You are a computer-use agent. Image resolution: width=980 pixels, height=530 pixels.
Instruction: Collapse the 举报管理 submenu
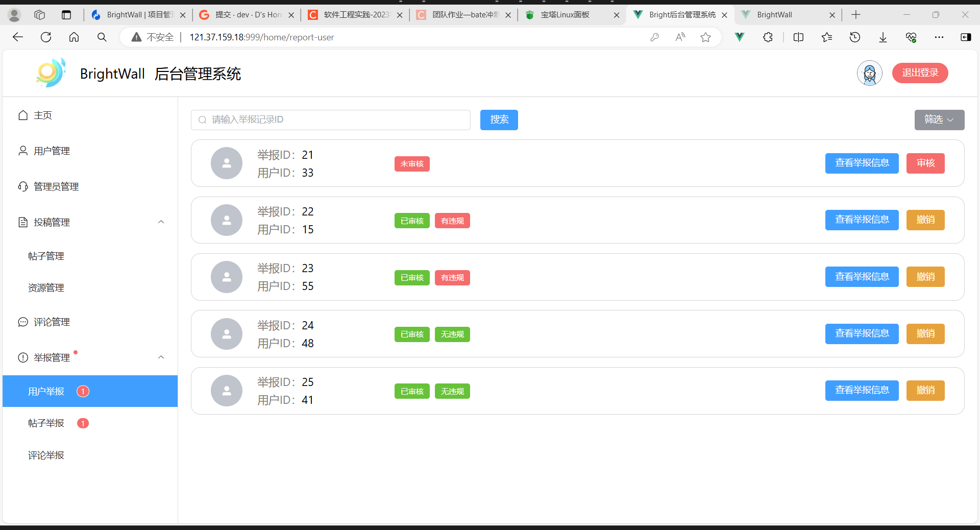[161, 357]
